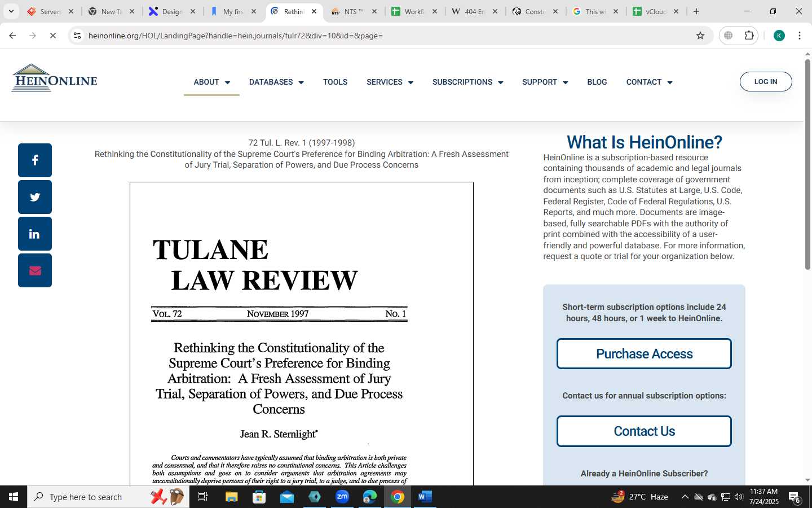
Task: Open Mail app from taskbar
Action: coord(286,497)
